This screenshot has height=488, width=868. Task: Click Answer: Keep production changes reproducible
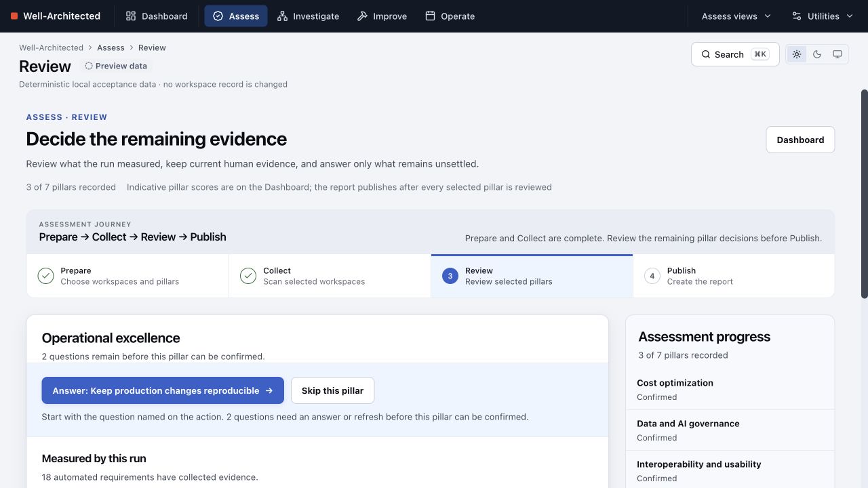(x=163, y=390)
